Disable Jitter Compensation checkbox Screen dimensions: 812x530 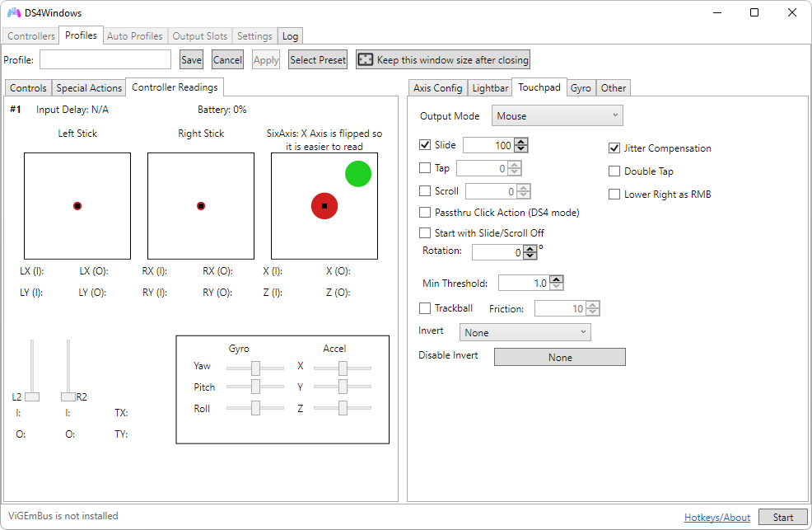coord(614,148)
